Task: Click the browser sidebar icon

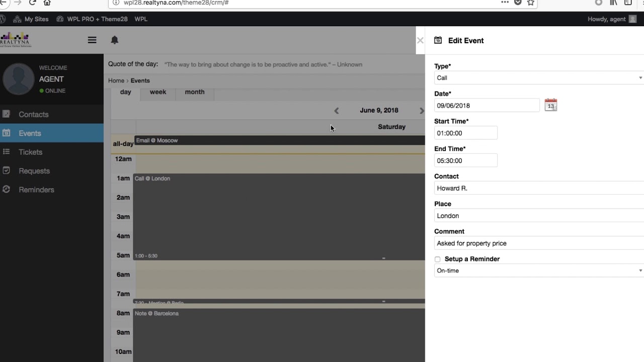Action: [x=628, y=3]
